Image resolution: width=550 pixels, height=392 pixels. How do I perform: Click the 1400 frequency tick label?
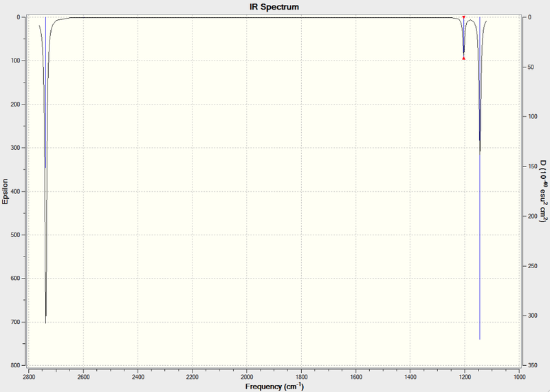[410, 377]
